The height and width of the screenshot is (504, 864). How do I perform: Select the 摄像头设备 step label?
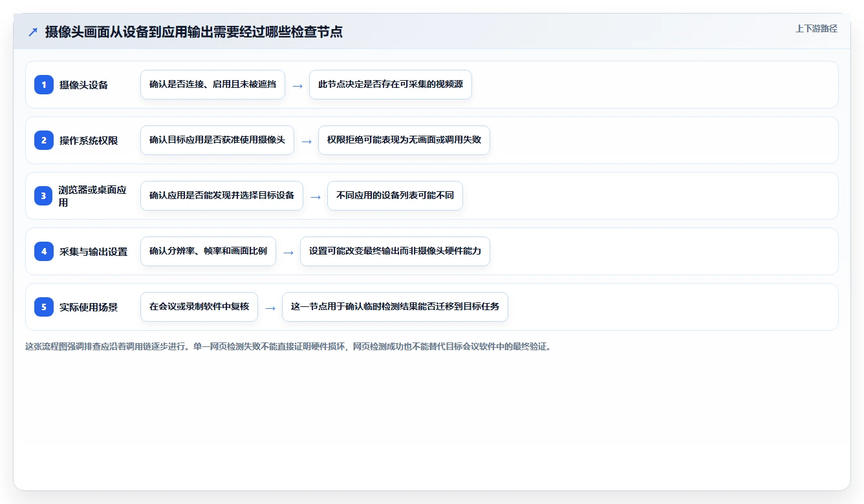click(x=83, y=85)
